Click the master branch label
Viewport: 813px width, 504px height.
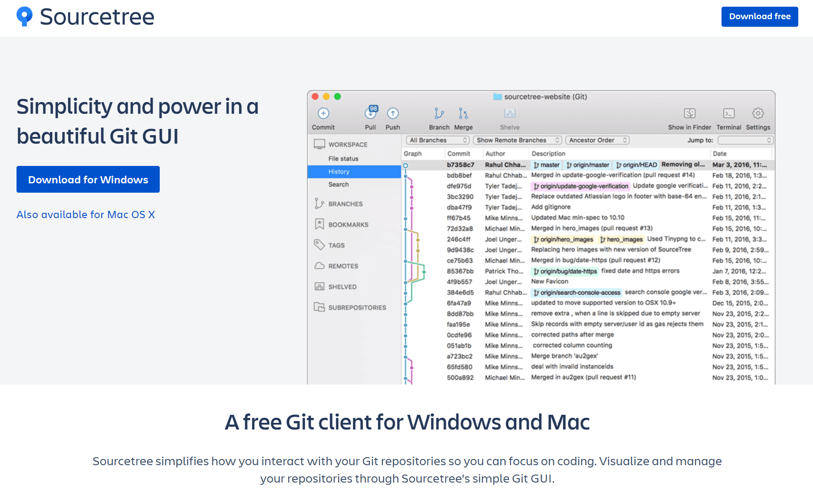(x=547, y=165)
